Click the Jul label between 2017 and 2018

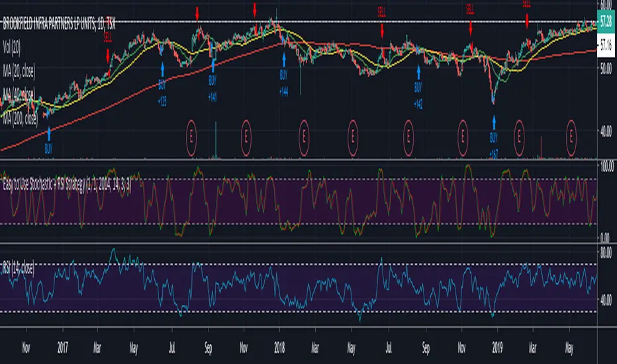tap(172, 348)
